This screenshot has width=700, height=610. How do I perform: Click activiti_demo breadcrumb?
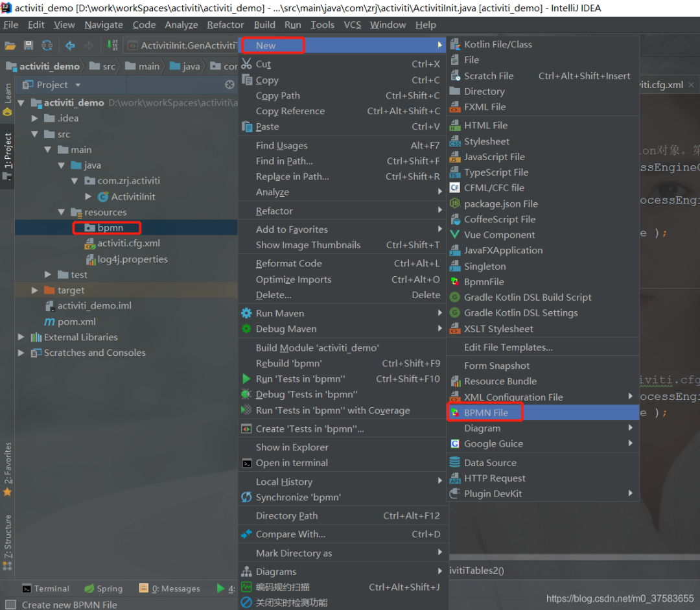(43, 67)
